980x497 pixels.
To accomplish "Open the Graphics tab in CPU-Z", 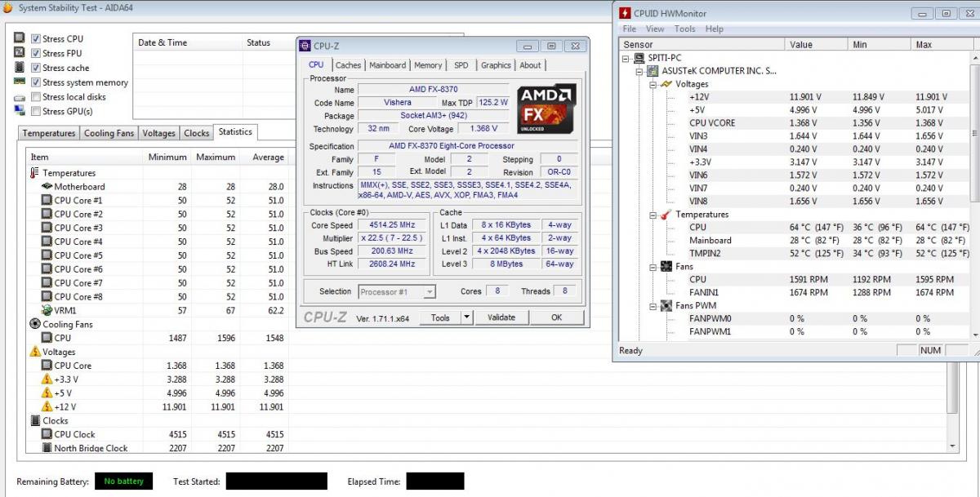I will [x=496, y=65].
